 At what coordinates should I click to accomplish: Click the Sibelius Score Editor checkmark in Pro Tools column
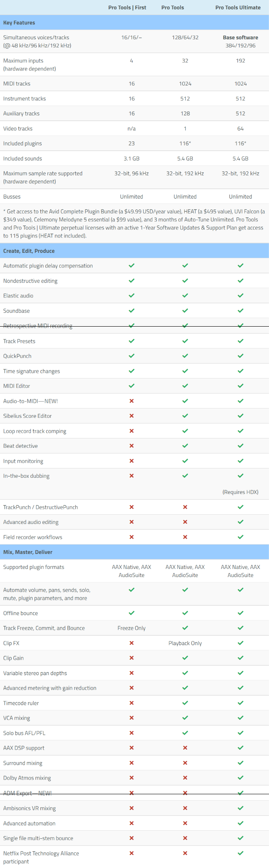(x=185, y=416)
